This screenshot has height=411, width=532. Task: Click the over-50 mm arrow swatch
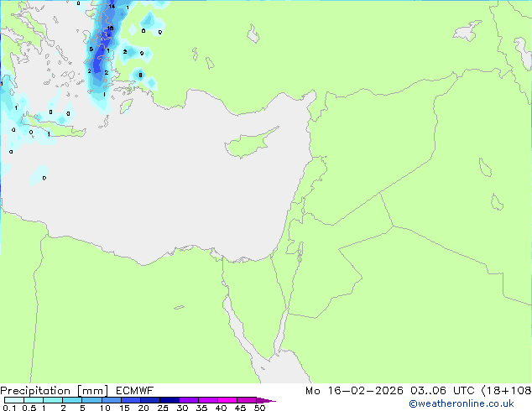pyautogui.click(x=266, y=400)
